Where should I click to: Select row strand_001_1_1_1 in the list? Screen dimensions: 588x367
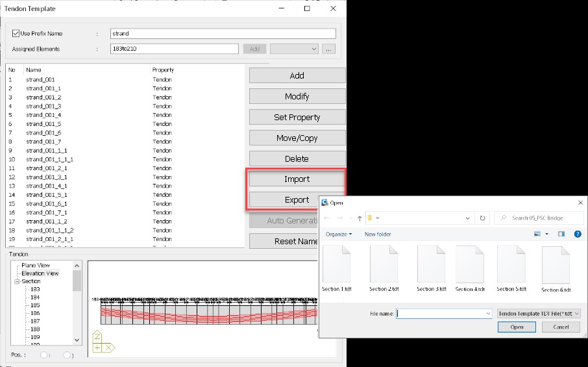[125, 160]
